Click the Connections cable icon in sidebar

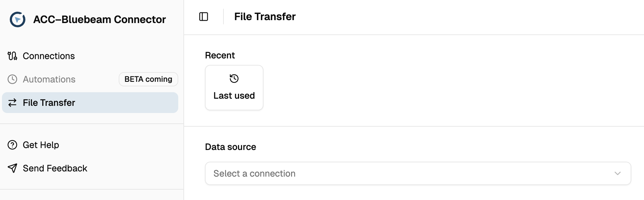[12, 56]
